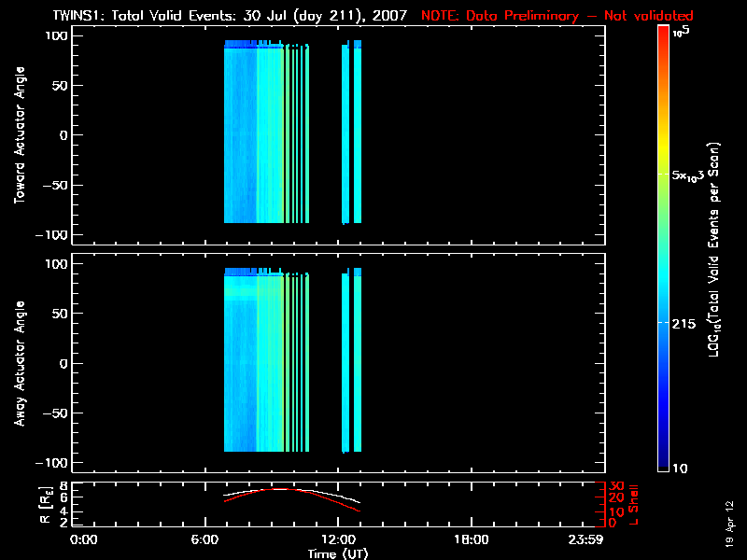Select the '5x10^3' color bar tick label
This screenshot has height=560, width=747.
point(693,175)
